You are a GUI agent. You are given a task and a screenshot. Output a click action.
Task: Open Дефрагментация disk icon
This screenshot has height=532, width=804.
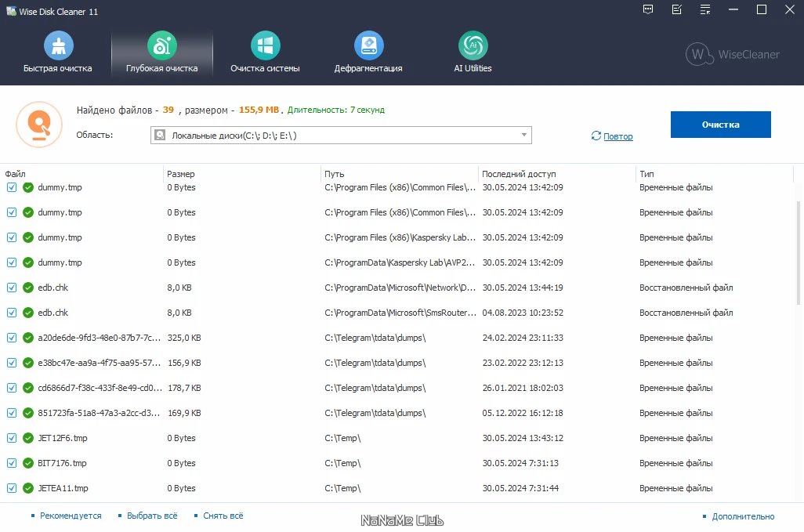[368, 45]
